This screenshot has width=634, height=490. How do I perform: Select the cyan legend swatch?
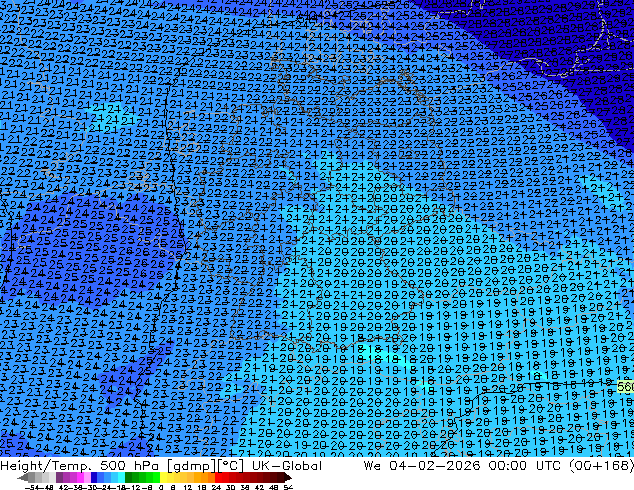pos(121,478)
